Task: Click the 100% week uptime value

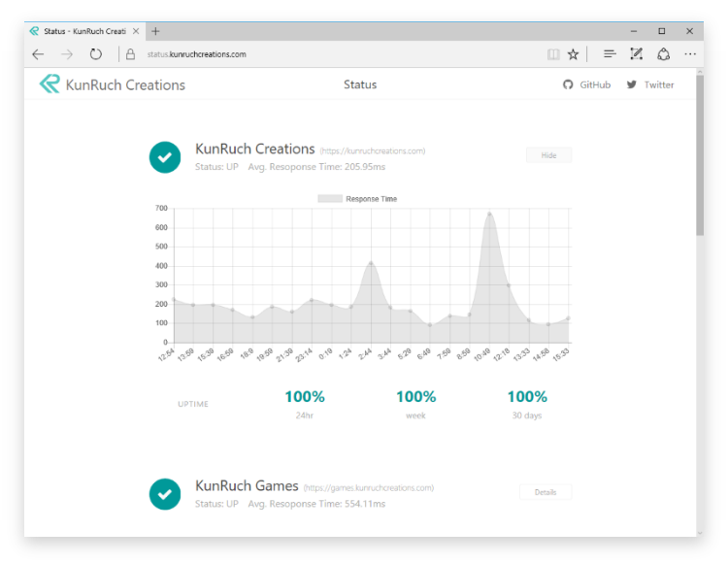Action: (x=415, y=397)
